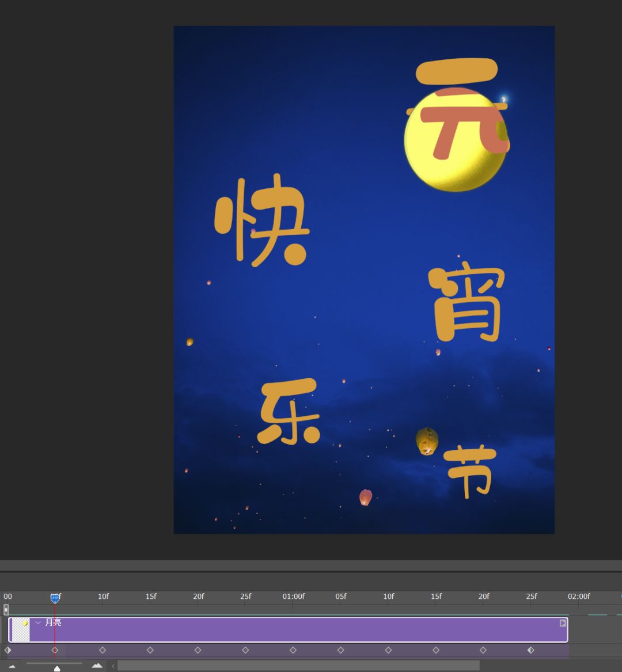Click the horizontal timeline scrollbar thumb
This screenshot has width=622, height=672.
click(298, 666)
